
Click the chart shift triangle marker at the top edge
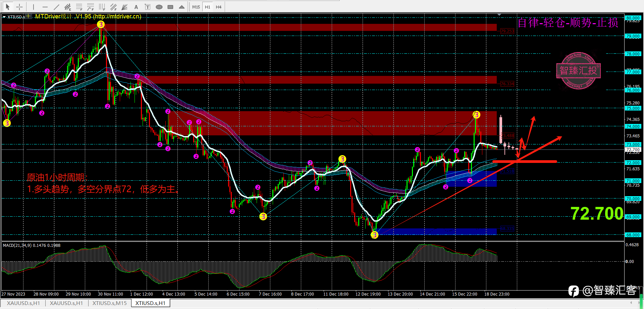point(499,15)
